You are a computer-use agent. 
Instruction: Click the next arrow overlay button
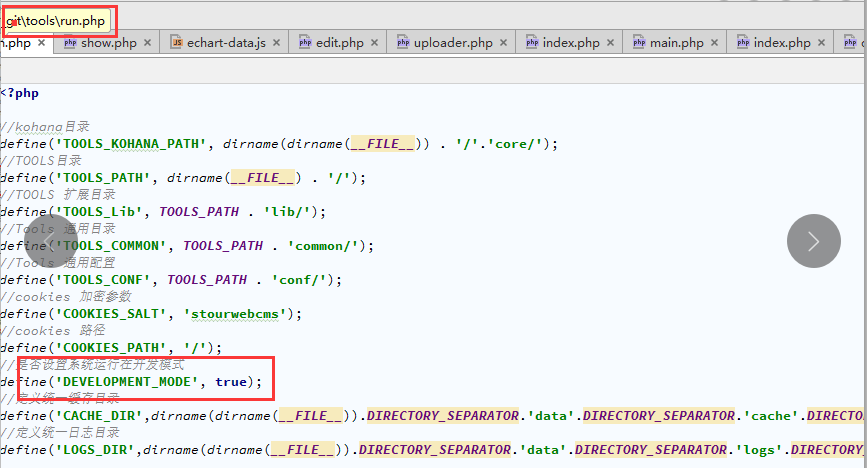(x=813, y=241)
